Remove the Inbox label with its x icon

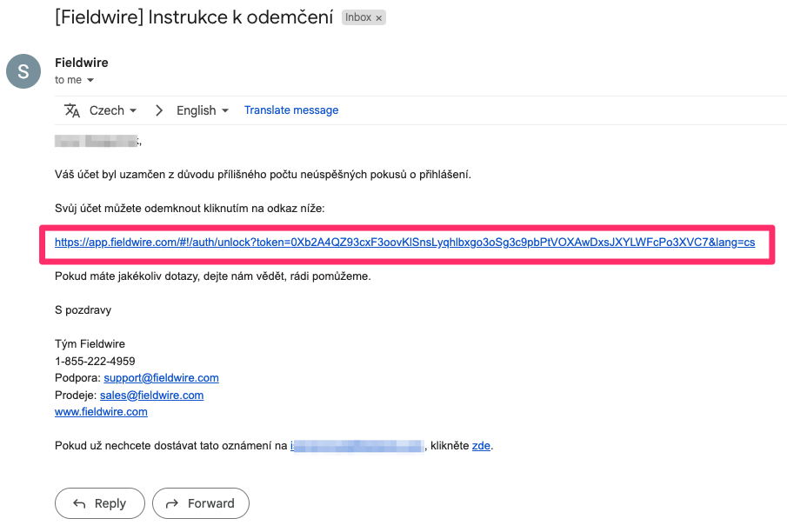coord(379,18)
